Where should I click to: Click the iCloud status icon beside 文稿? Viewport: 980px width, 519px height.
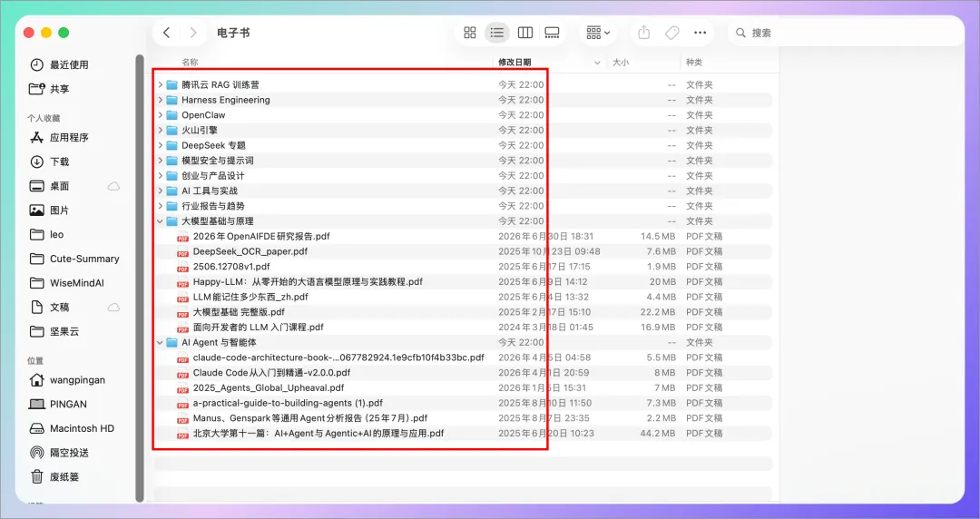coord(113,308)
